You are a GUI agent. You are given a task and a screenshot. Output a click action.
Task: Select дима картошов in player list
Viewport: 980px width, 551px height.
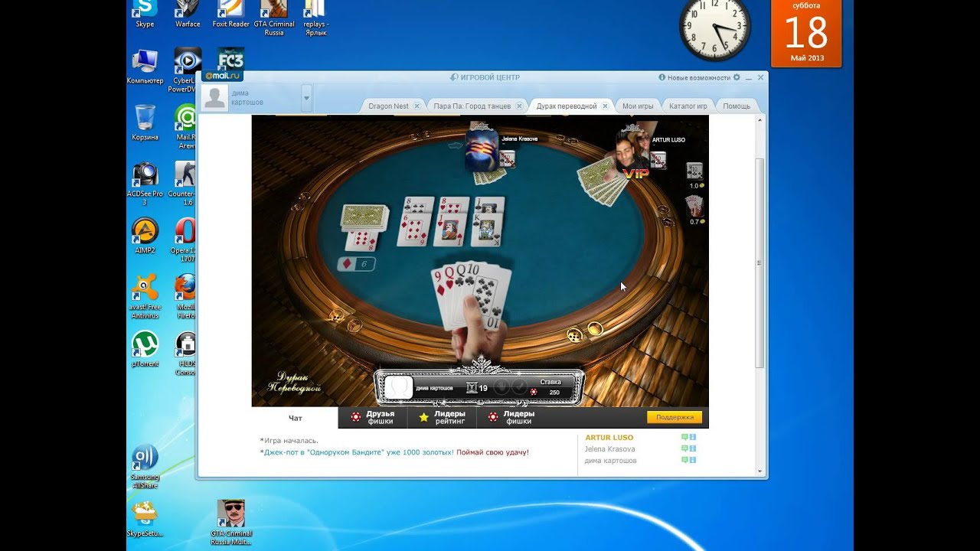[610, 461]
